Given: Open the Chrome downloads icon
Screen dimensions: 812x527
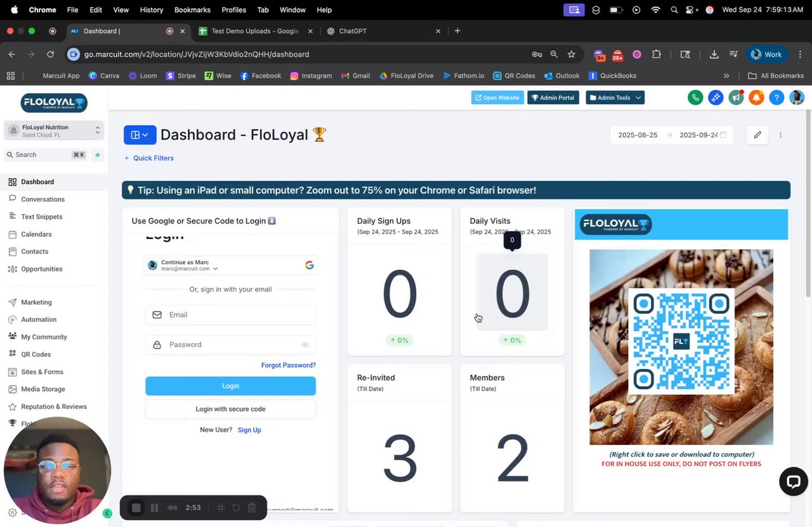Looking at the screenshot, I should tap(714, 55).
